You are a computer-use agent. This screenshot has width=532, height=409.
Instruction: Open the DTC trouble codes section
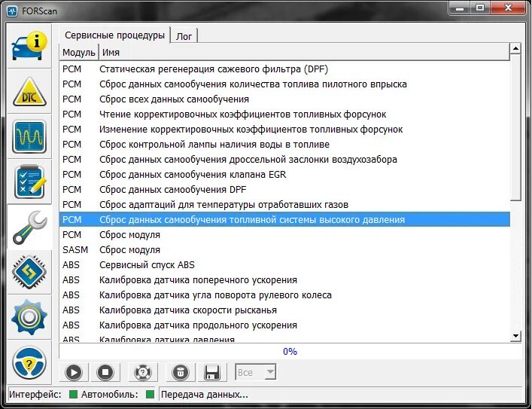29,92
